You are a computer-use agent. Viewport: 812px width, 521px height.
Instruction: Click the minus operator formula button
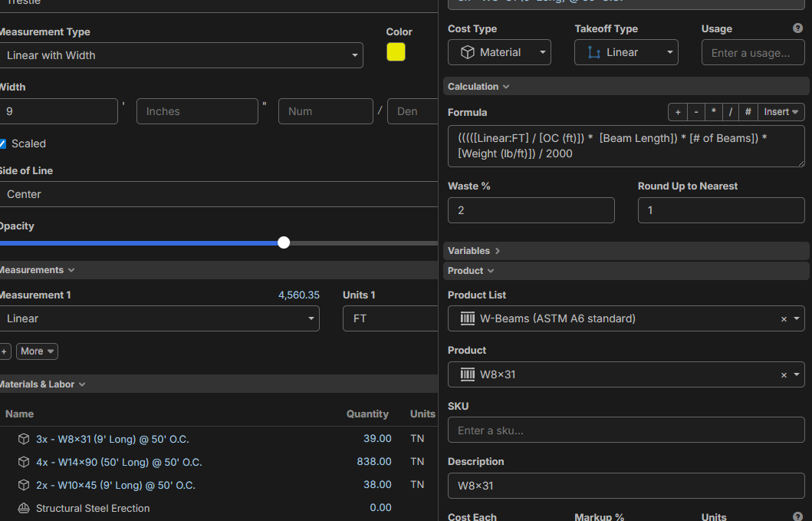695,112
